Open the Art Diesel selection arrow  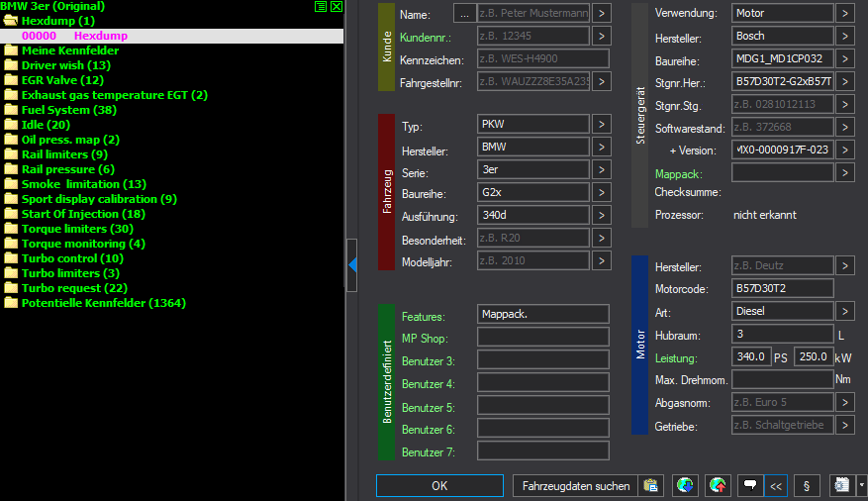click(844, 311)
